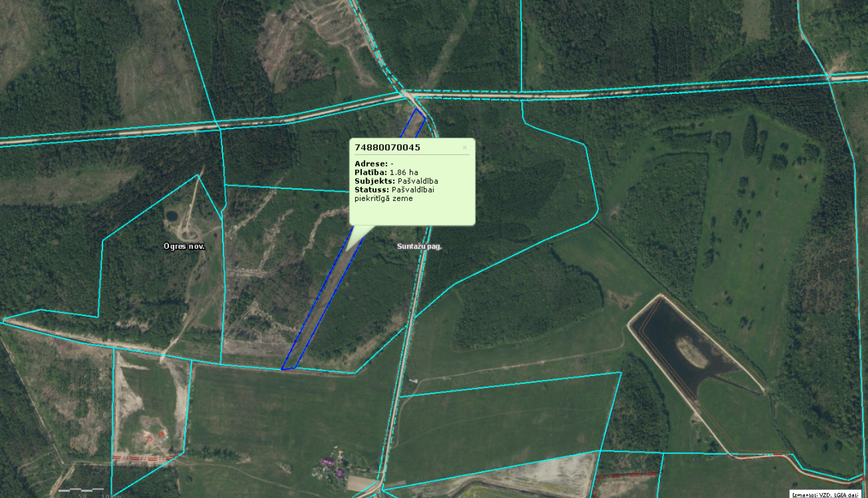Click the VZD, LĢIA data attribution
The image size is (868, 498).
click(x=825, y=495)
